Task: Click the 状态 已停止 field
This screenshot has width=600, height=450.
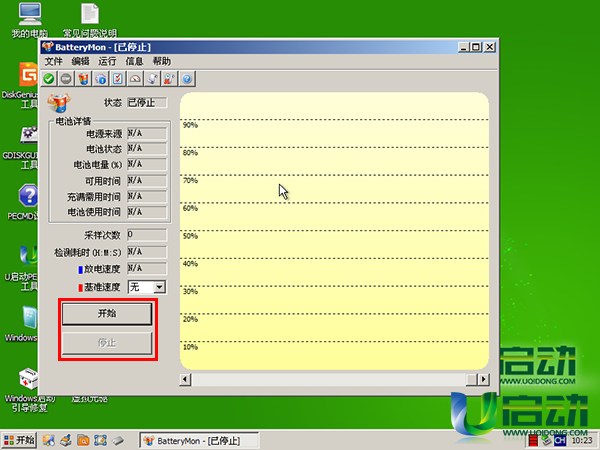Action: coord(147,103)
